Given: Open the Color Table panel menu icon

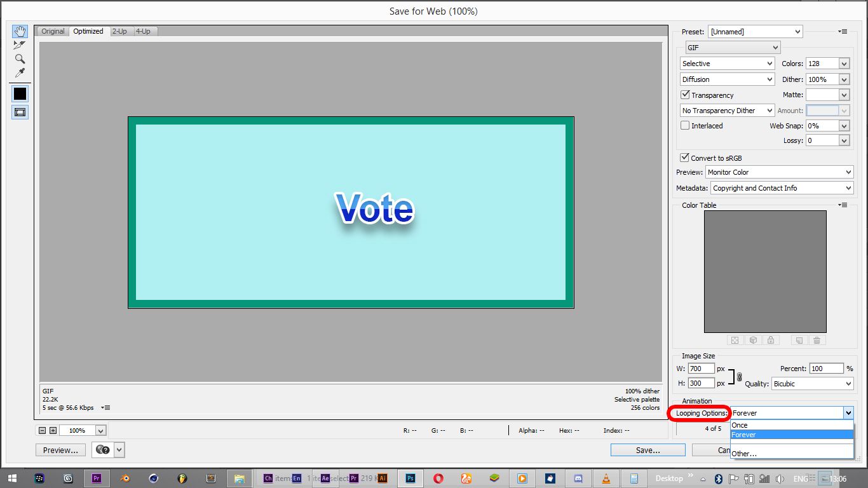Looking at the screenshot, I should [843, 205].
